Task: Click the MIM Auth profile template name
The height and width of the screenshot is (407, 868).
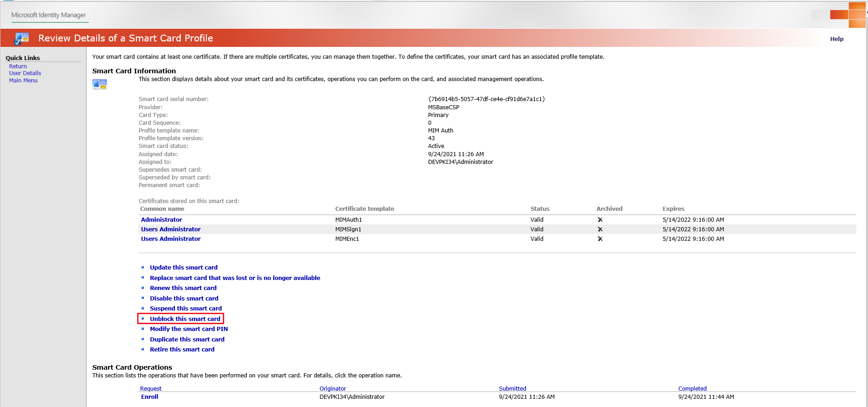Action: point(441,131)
